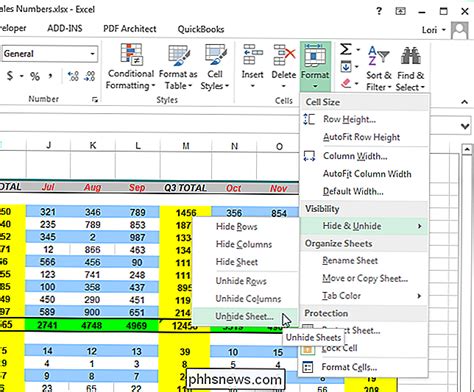Open the Delete dropdown arrow

(284, 86)
